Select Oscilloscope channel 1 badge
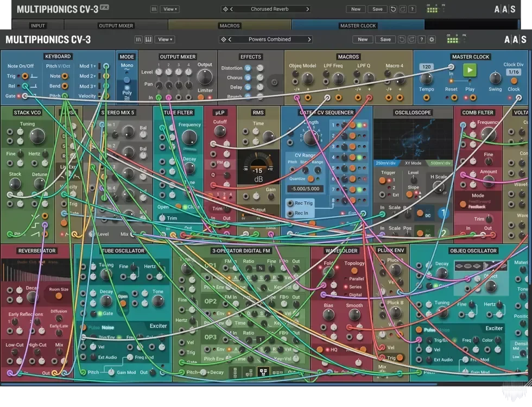This screenshot has height=407, width=532. point(443,213)
